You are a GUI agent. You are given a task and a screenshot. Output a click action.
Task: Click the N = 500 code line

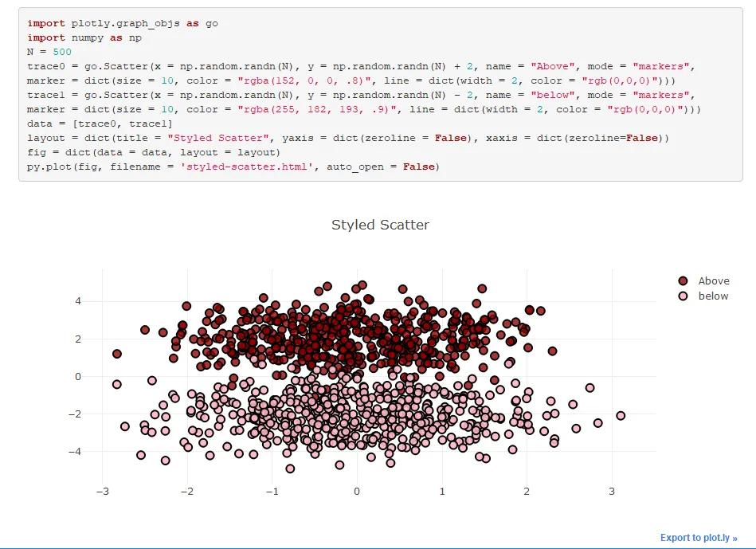click(49, 52)
